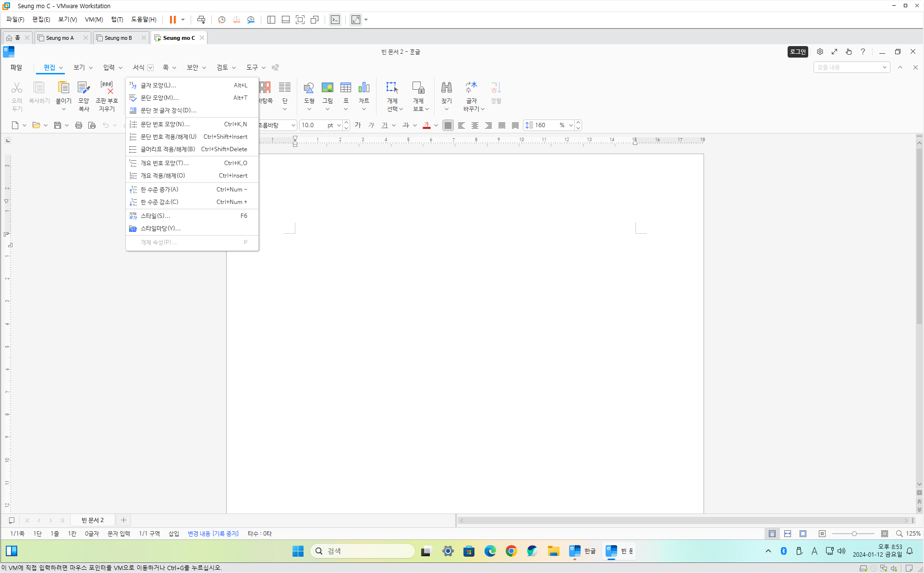Open the line spacing 160% dropdown
924x573 pixels.
tap(571, 125)
